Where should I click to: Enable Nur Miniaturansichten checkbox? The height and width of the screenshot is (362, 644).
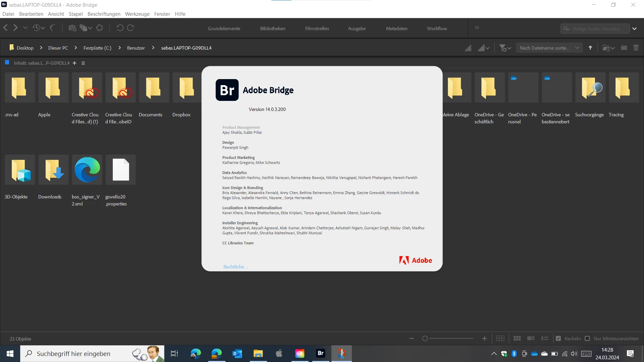[x=587, y=339]
